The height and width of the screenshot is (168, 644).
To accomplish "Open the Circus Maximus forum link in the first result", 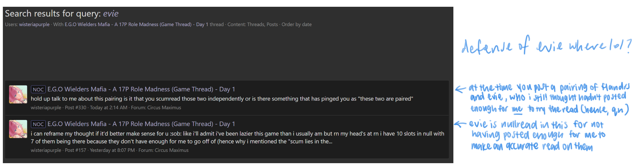I will click(164, 108).
